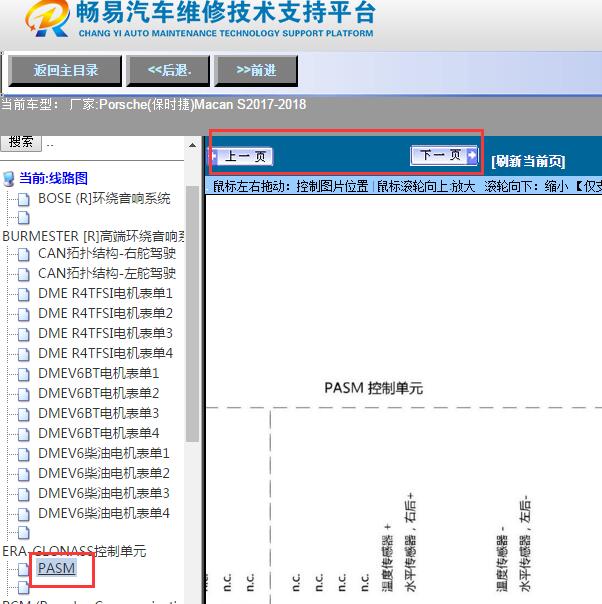
Task: Open DMEV6BT电机表单3
Action: [98, 414]
